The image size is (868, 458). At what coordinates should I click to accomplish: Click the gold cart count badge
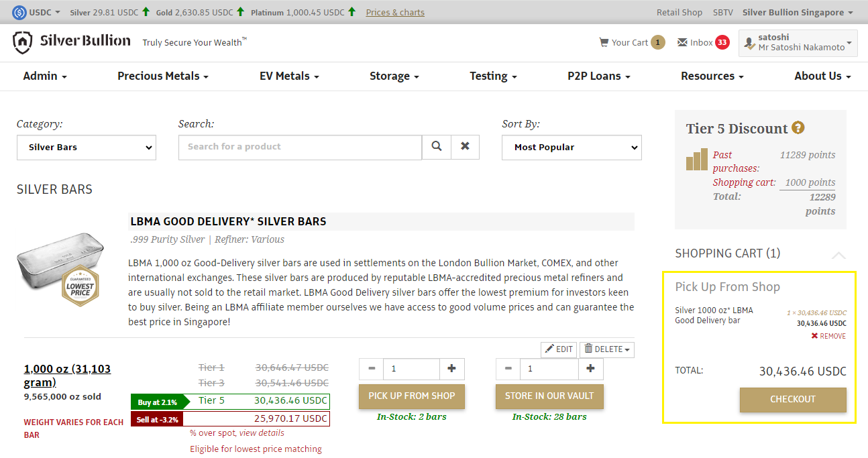point(658,42)
